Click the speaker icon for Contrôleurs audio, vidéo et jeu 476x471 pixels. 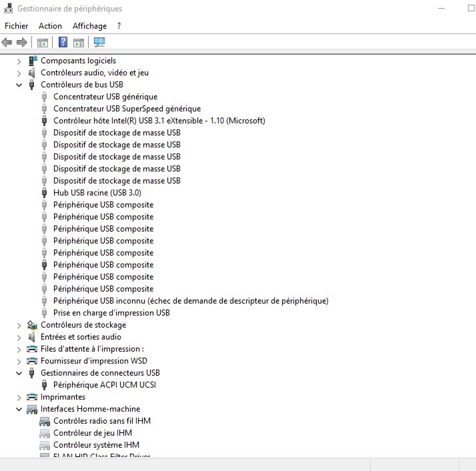click(x=31, y=73)
